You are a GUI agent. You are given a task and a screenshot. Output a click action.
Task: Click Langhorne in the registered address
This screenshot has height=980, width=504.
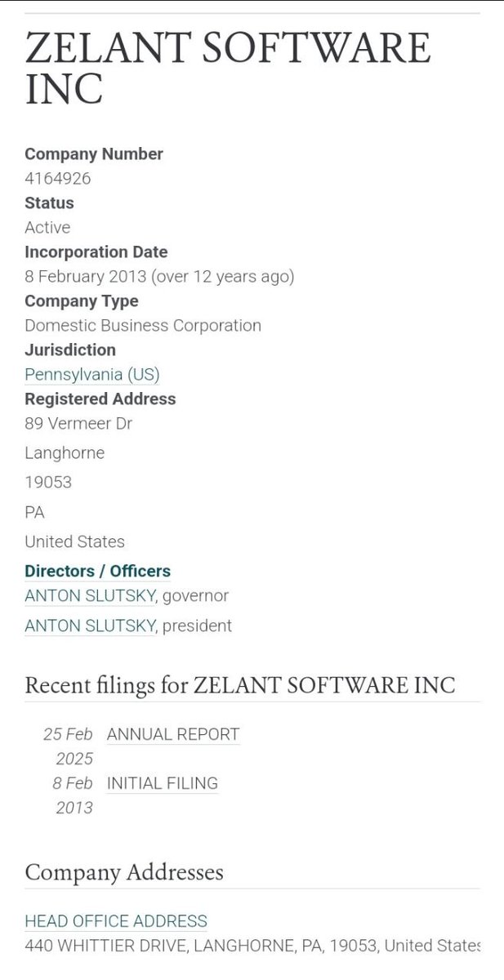coord(65,452)
